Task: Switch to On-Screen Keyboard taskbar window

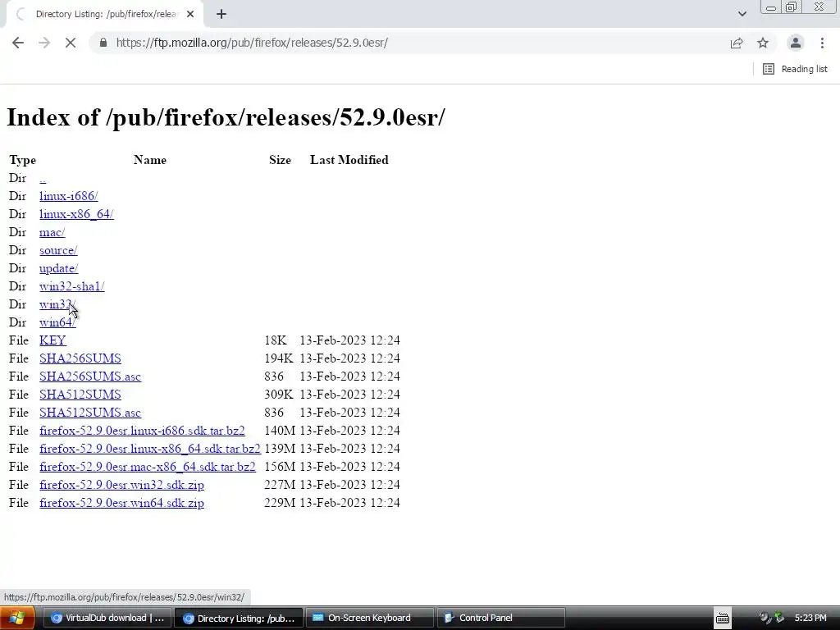Action: pos(370,619)
